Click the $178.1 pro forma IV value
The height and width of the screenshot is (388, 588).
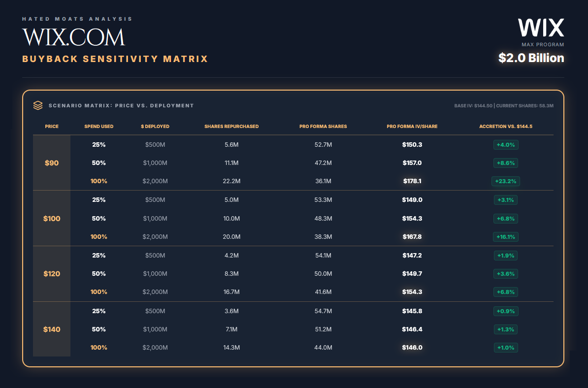(412, 181)
